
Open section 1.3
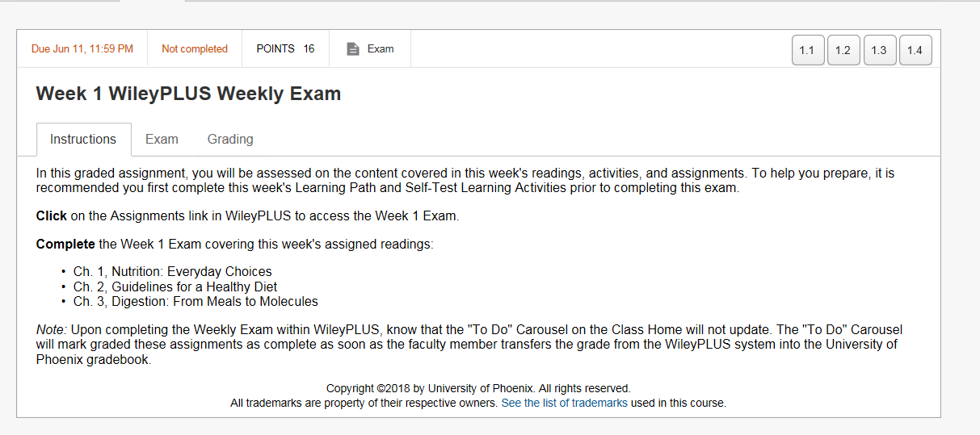pyautogui.click(x=879, y=50)
